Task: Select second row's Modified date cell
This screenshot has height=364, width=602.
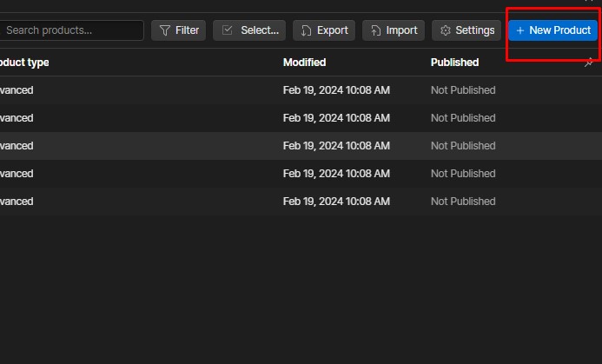Action: 336,118
